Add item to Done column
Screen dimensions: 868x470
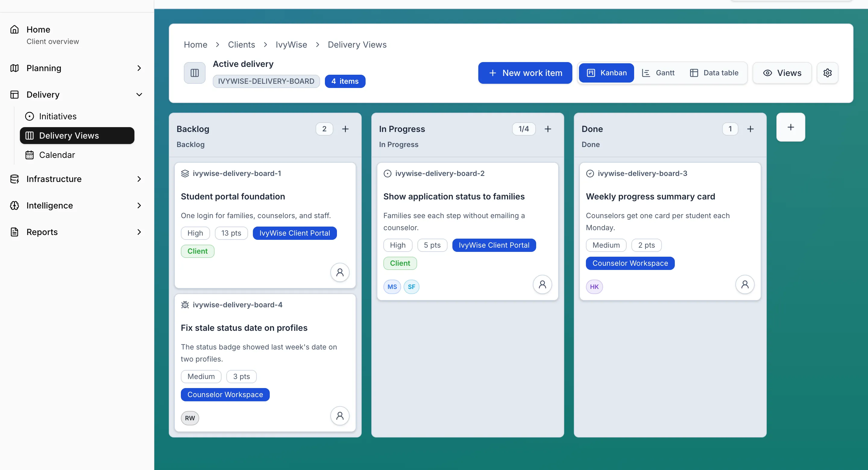click(x=750, y=129)
